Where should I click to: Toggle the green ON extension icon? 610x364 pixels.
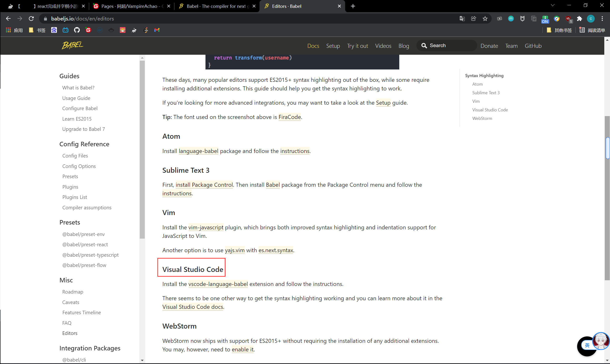545,19
